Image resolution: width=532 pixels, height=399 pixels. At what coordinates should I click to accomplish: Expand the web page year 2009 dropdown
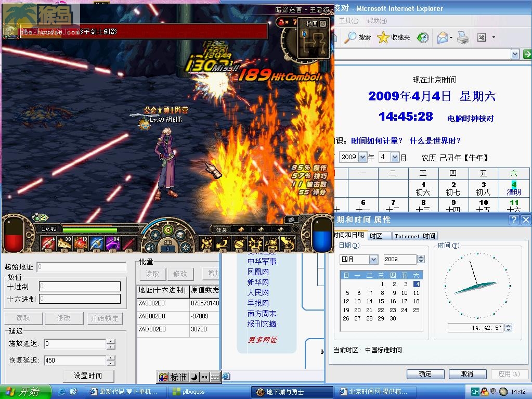(362, 157)
